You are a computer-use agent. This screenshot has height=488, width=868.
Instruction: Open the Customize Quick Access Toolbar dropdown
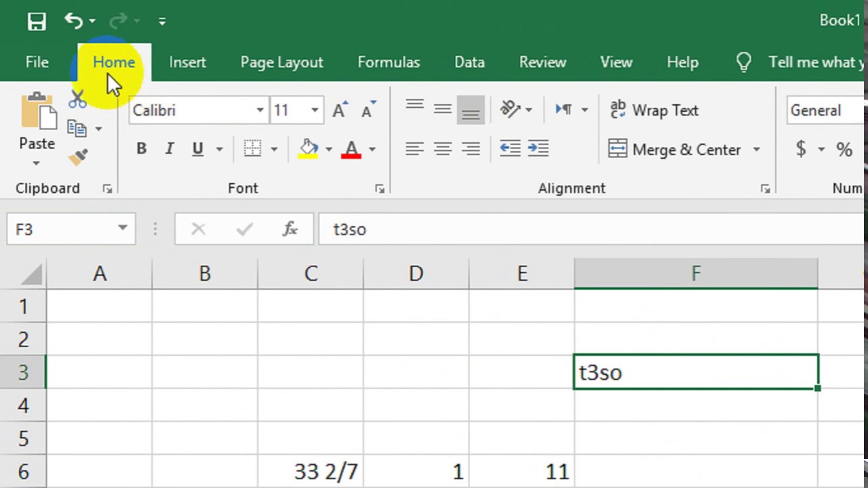tap(162, 22)
